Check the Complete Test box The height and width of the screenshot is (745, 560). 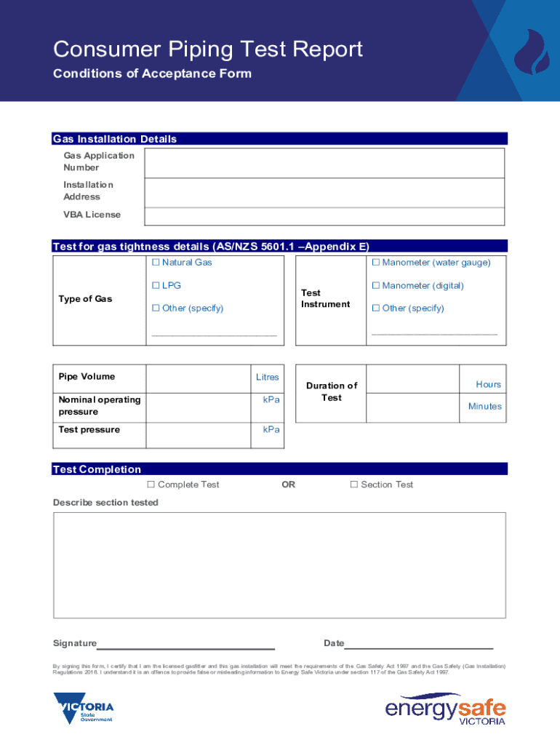click(151, 485)
